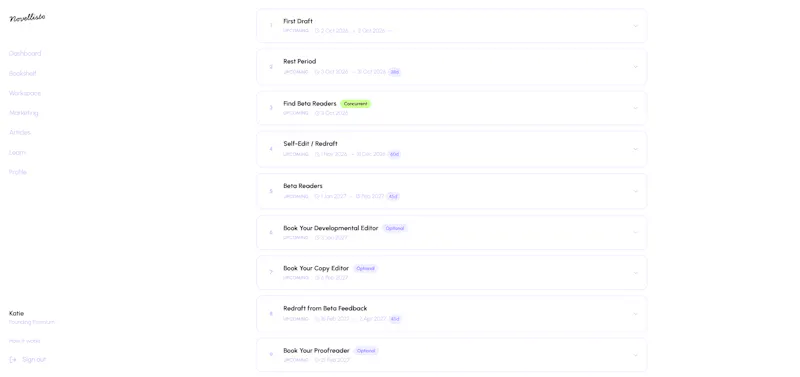Viewport: 800px width, 377px height.
Task: Click the Katie account name
Action: click(x=16, y=313)
